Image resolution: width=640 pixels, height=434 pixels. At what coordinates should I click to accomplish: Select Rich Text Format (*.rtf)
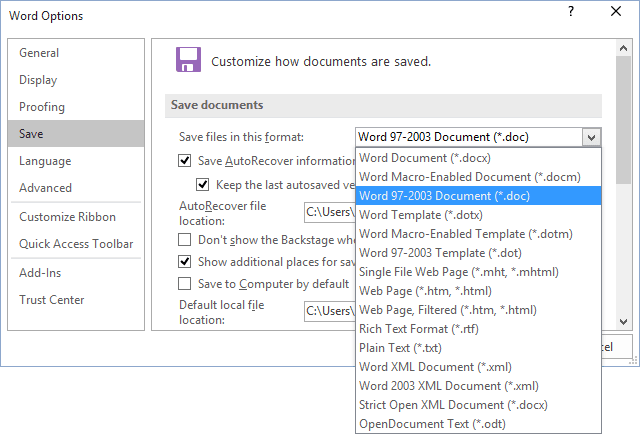point(478,329)
